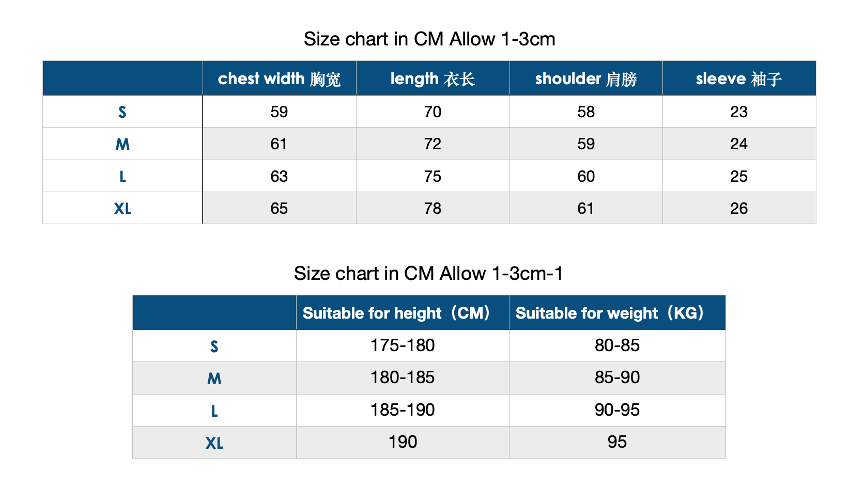Click the chest width cell showing 65

[279, 208]
